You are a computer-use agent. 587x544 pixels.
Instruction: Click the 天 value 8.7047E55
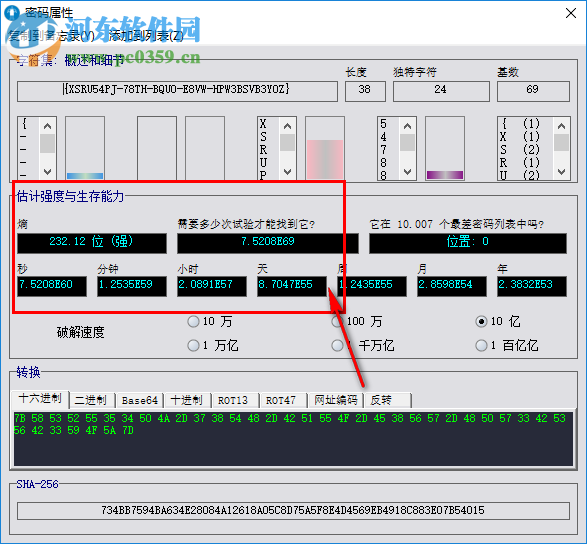pos(292,286)
